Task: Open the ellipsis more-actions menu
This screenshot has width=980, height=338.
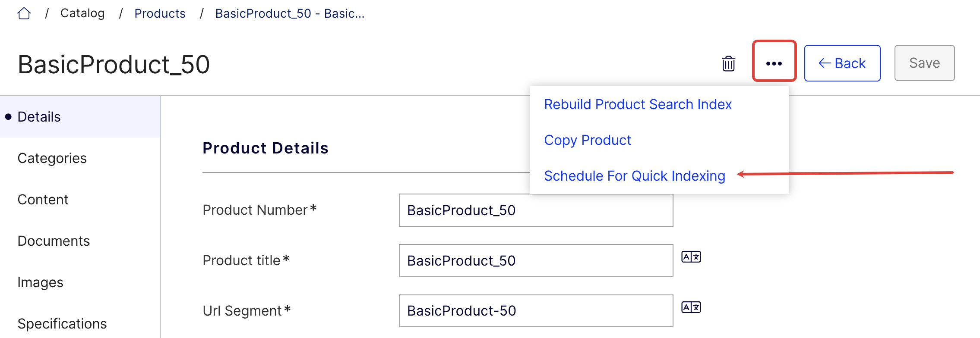Action: coord(774,63)
